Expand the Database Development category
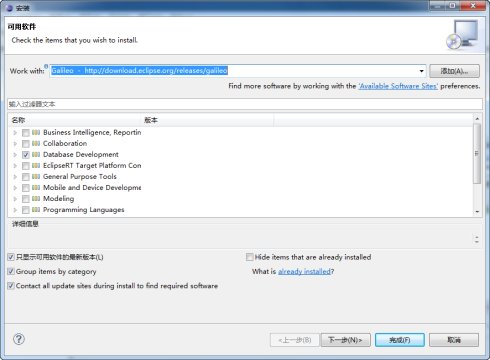Viewport: 490px width, 360px height. [x=15, y=155]
